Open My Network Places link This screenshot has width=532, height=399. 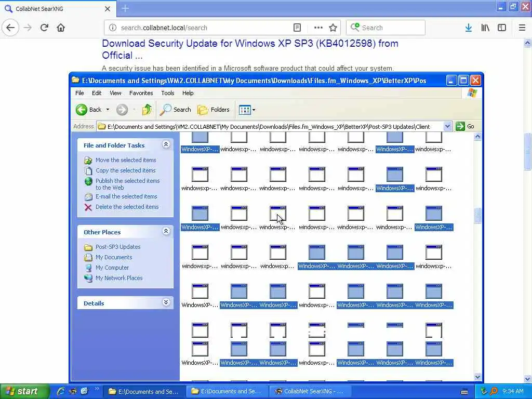119,278
